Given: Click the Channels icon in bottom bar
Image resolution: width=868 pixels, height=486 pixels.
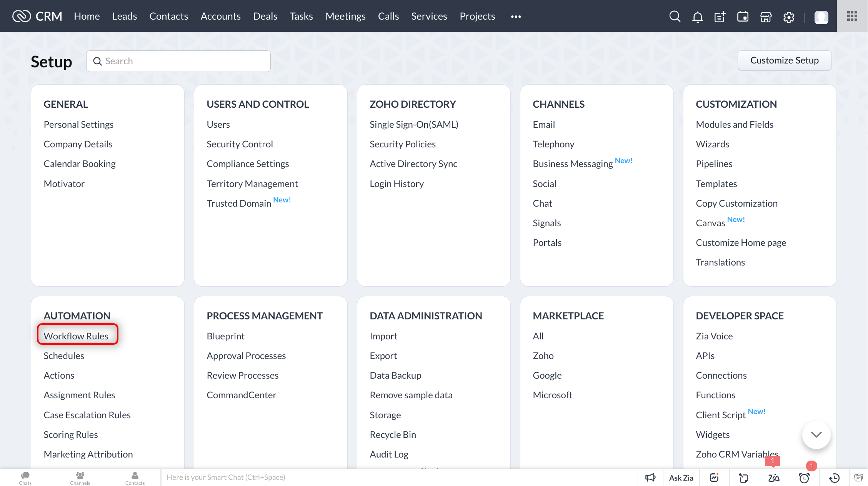Looking at the screenshot, I should tap(80, 477).
